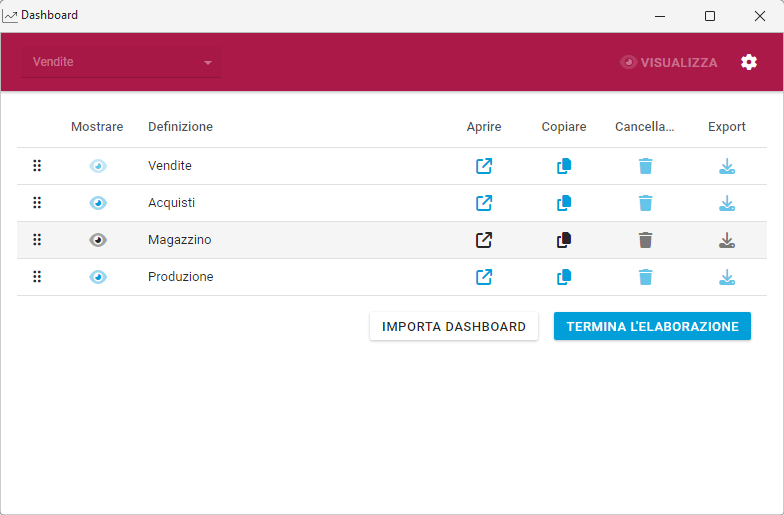Image resolution: width=784 pixels, height=515 pixels.
Task: Expand the Vendite dropdown selector
Action: tap(121, 62)
